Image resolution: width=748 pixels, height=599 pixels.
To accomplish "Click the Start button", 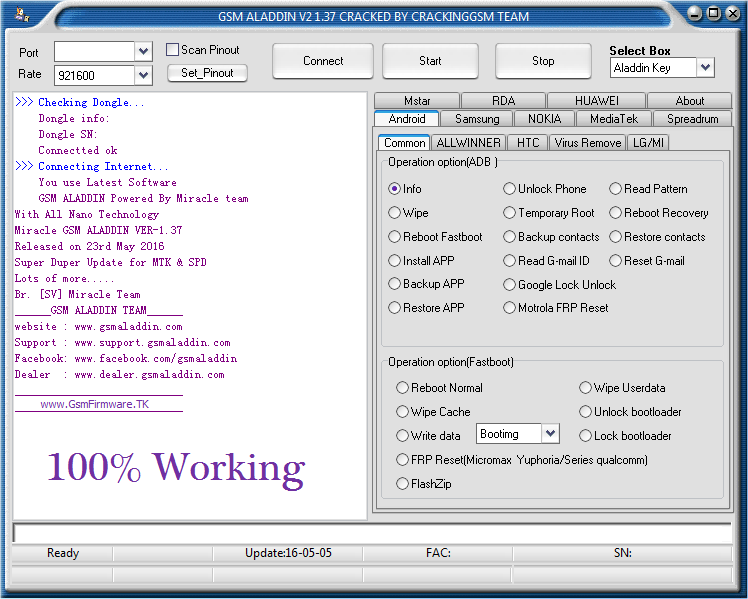I will tap(430, 61).
